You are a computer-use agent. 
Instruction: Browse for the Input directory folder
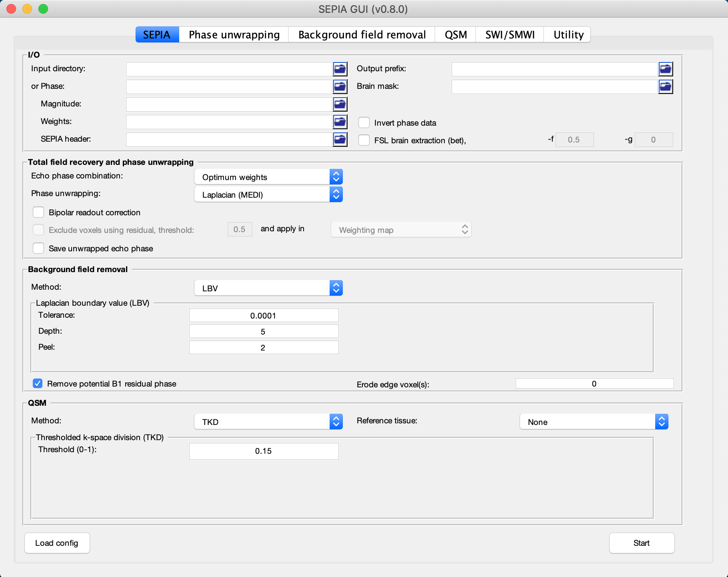coord(340,69)
